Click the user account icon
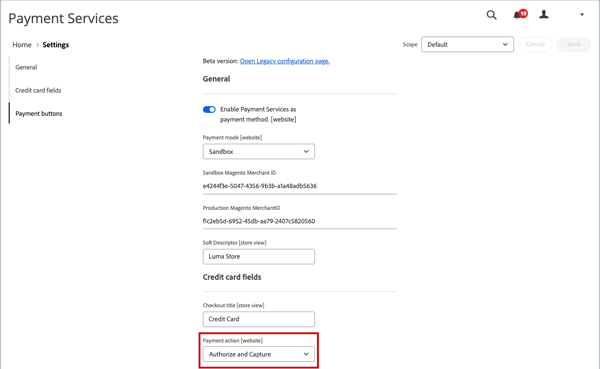 tap(544, 15)
